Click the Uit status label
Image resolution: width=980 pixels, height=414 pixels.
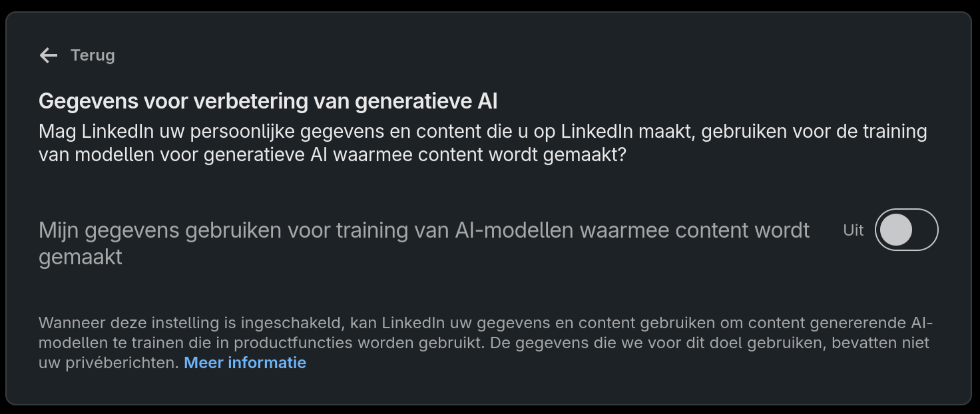point(853,229)
